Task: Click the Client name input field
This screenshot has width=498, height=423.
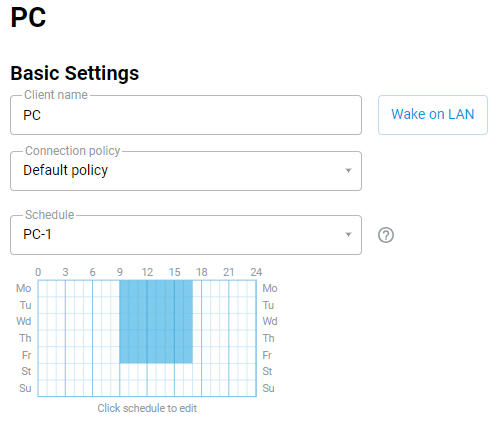Action: [186, 115]
